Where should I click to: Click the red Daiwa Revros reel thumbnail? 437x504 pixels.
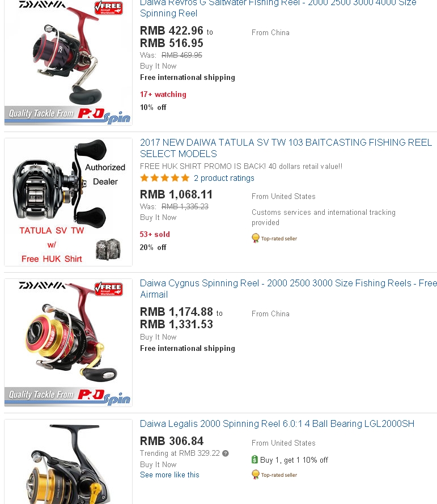[x=68, y=63]
